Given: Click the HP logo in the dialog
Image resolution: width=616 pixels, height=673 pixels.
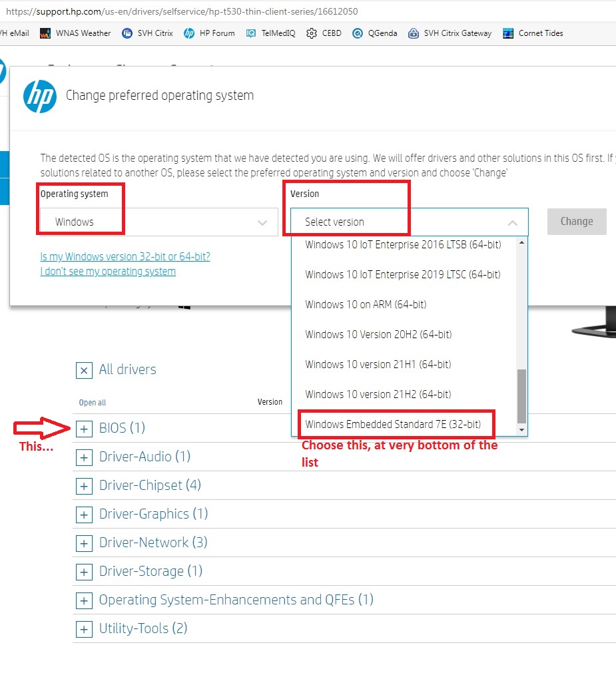Looking at the screenshot, I should point(39,96).
